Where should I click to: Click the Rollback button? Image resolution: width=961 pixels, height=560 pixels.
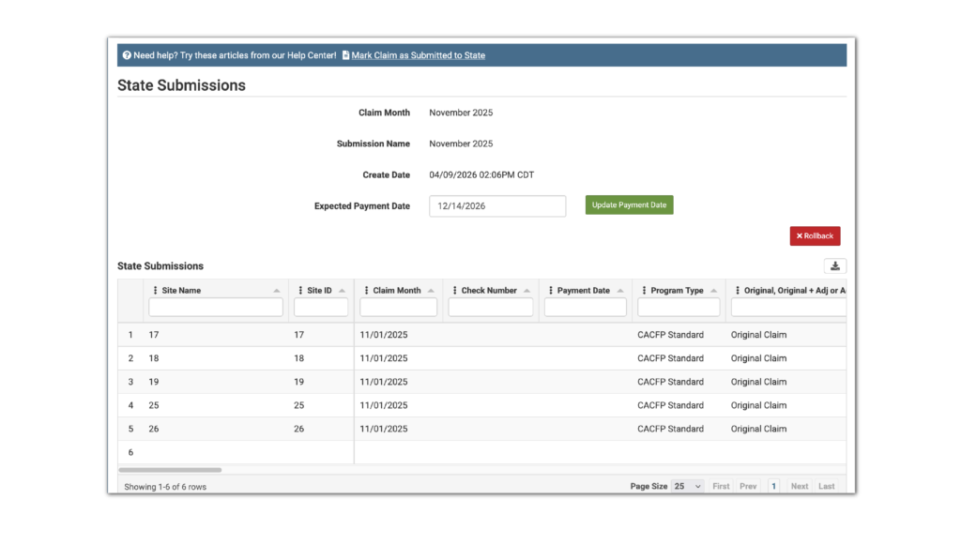[x=814, y=235]
